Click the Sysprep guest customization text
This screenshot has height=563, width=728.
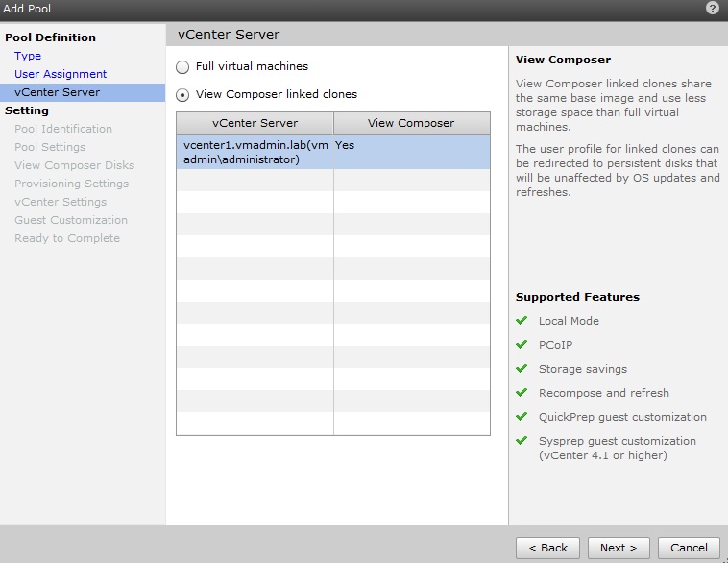[617, 449]
